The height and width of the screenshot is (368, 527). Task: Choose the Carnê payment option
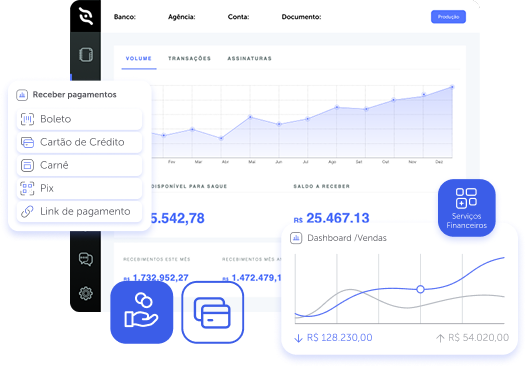79,165
